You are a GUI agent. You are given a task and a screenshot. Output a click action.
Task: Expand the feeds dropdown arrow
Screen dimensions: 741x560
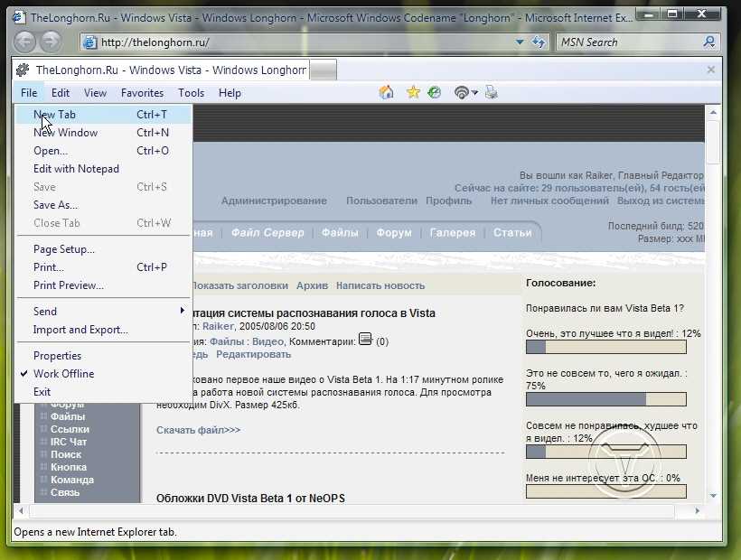[474, 92]
